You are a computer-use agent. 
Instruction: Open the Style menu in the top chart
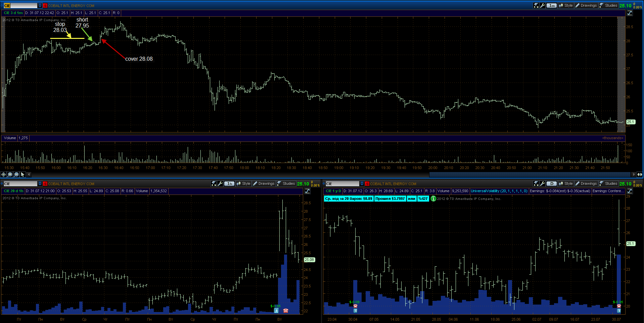click(x=566, y=5)
